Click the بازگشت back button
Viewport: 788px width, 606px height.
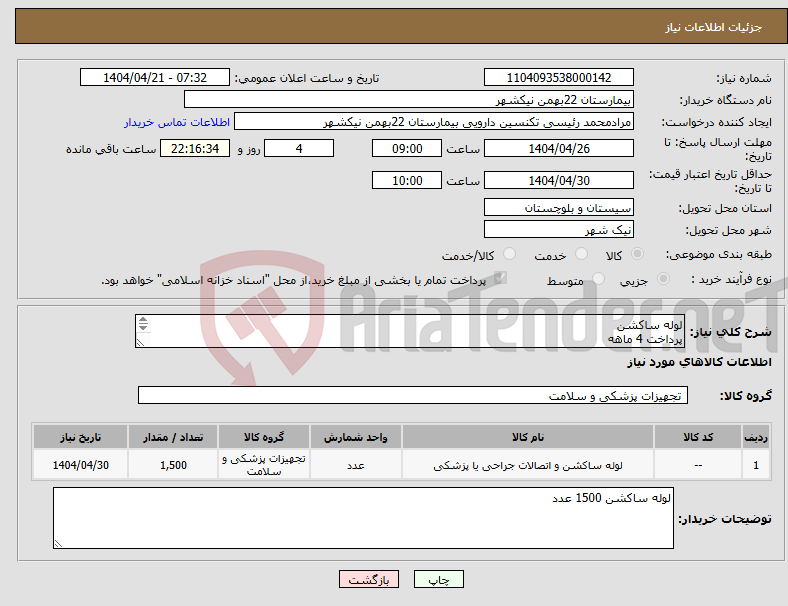tap(369, 579)
